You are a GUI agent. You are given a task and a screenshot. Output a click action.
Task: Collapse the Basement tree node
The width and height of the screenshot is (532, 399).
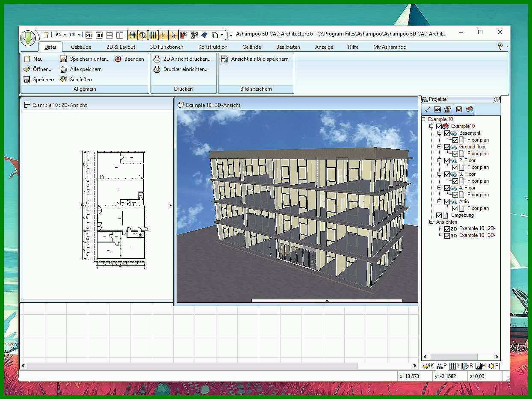pyautogui.click(x=439, y=133)
